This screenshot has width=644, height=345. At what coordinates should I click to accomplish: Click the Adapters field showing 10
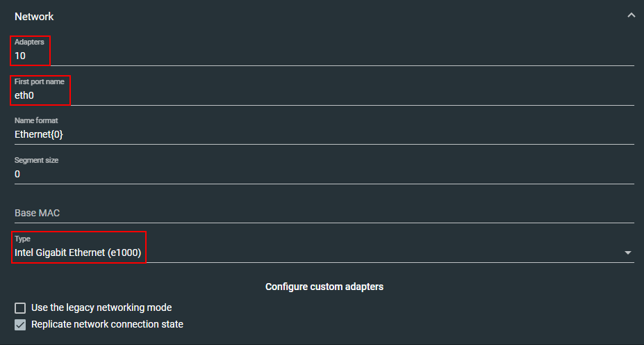(324, 56)
